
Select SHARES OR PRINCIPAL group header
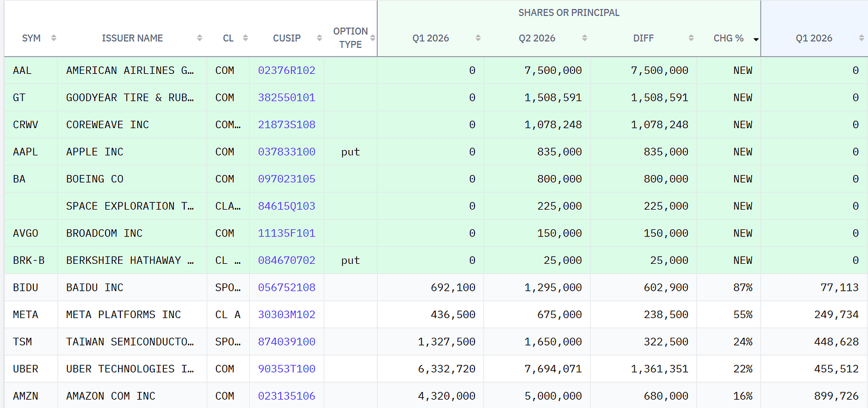tap(569, 13)
